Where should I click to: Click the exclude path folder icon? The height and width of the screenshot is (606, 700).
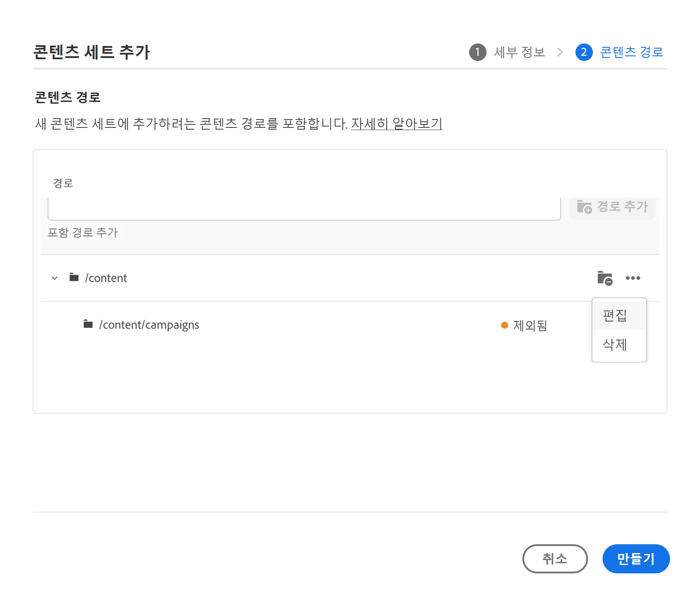tap(605, 278)
